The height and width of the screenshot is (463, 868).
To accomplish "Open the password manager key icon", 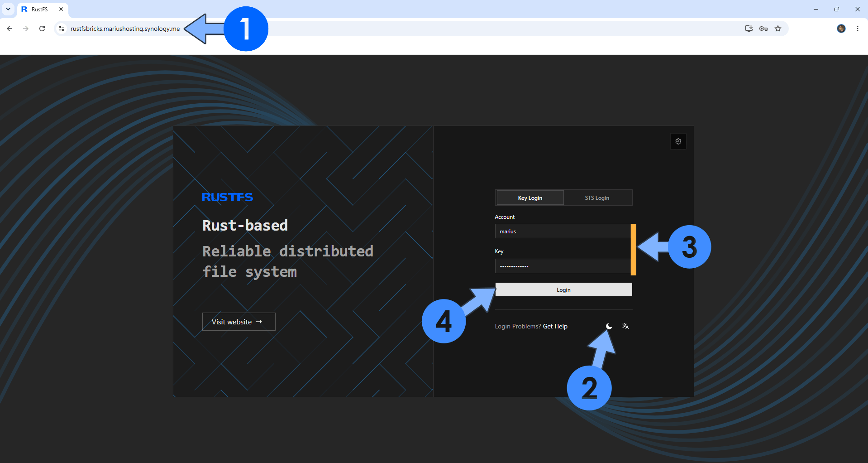I will (763, 29).
